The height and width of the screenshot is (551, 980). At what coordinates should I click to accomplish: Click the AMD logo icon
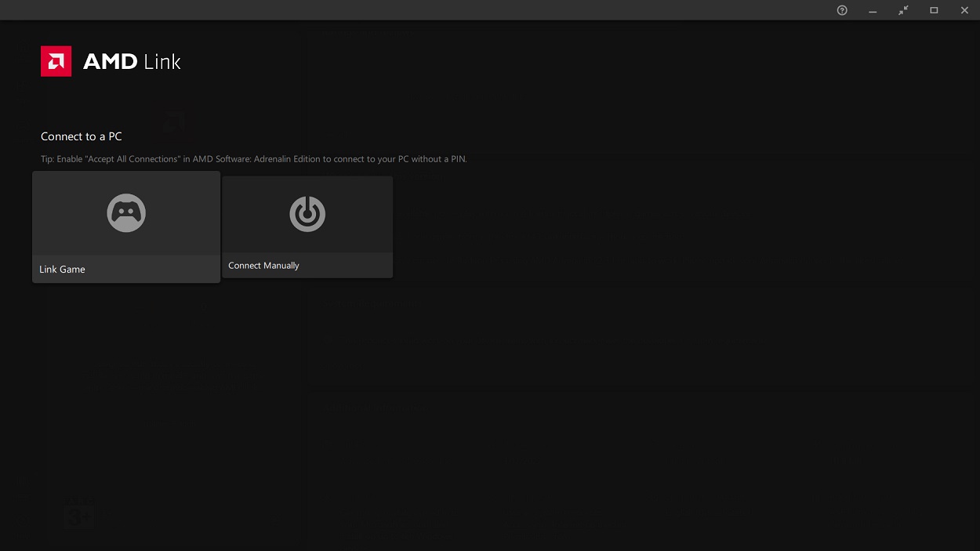(56, 61)
